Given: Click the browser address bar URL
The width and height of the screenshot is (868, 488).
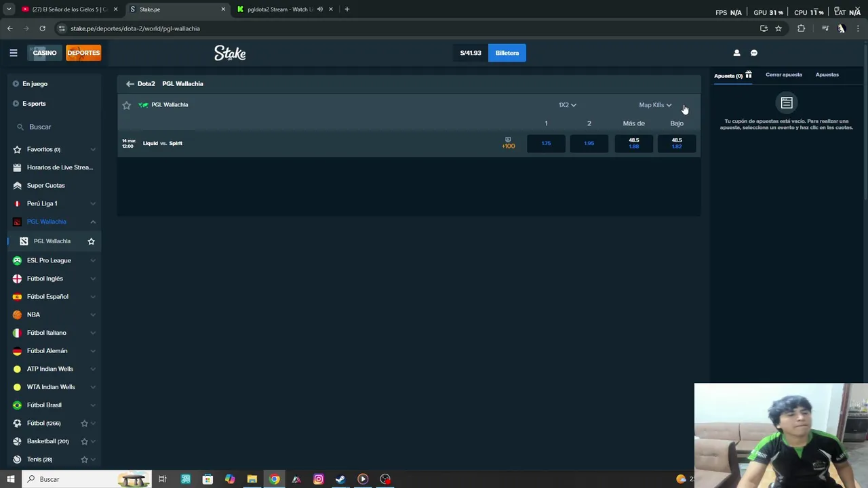Looking at the screenshot, I should (135, 28).
